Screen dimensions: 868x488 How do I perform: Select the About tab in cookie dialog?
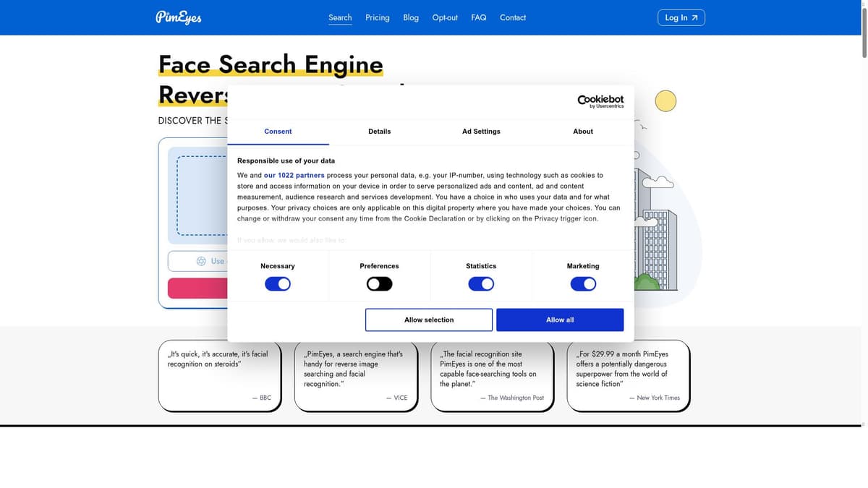(x=583, y=132)
